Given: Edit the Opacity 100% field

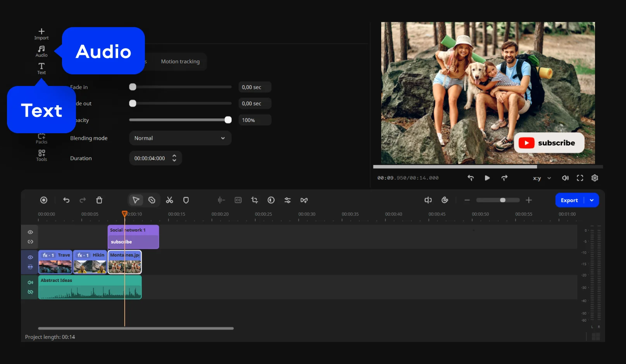Looking at the screenshot, I should [255, 120].
